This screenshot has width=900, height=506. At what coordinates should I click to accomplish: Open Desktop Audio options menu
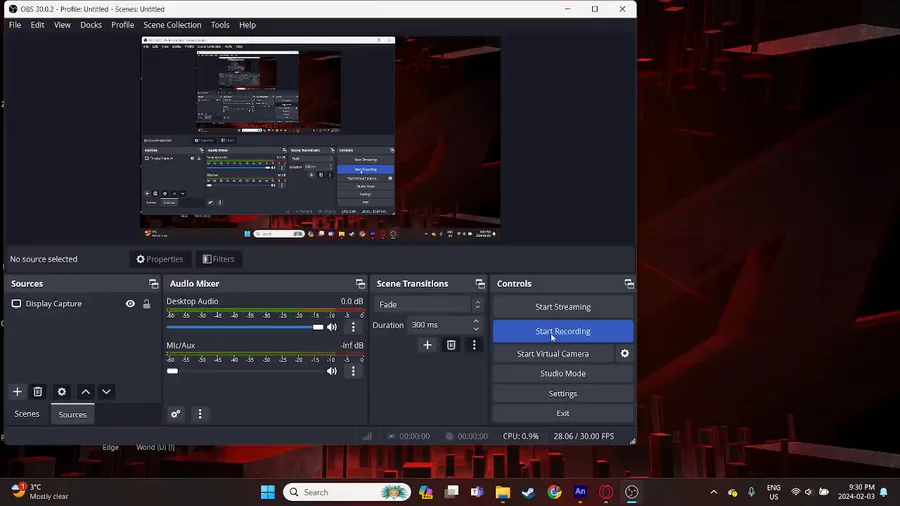(x=354, y=327)
